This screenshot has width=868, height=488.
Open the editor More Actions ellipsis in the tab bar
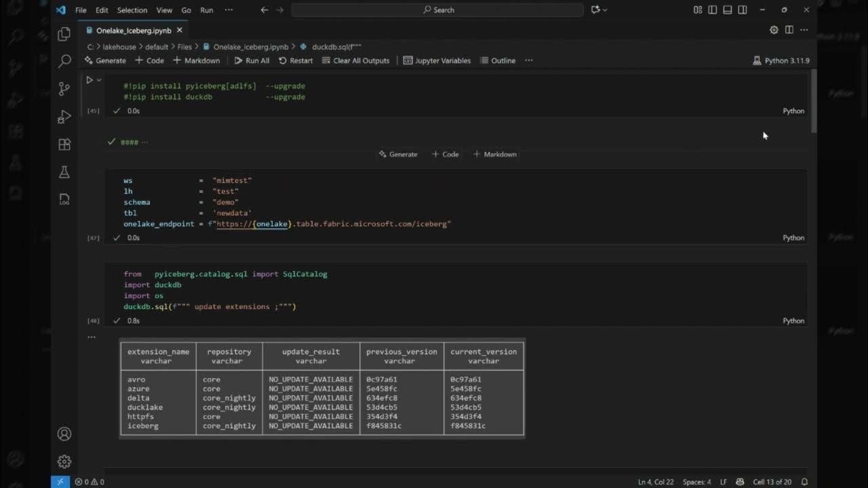(804, 30)
